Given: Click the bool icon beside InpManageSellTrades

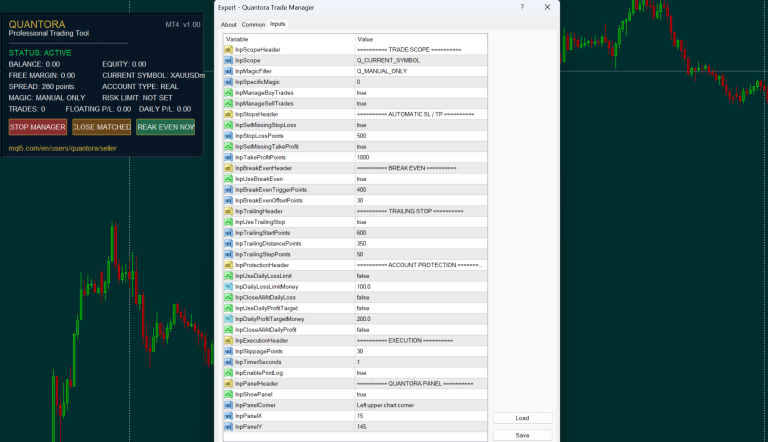Looking at the screenshot, I should [228, 103].
